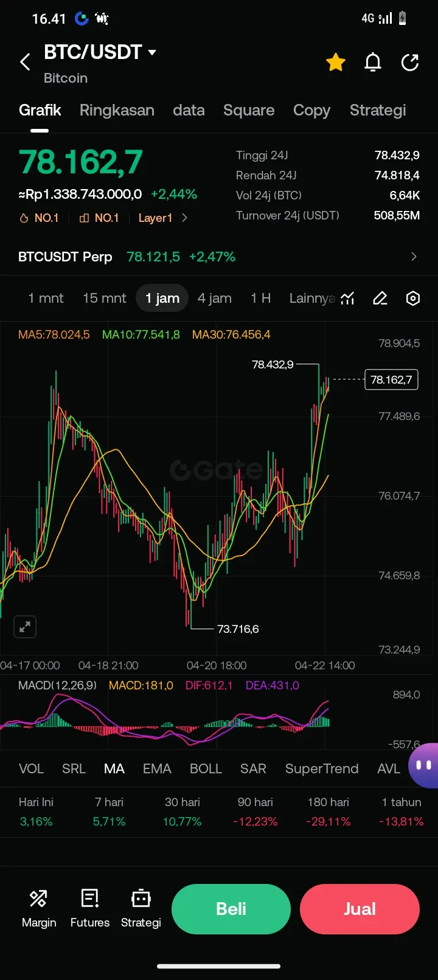Tap MACD(12,26,9) label
Image resolution: width=438 pixels, height=980 pixels.
pyautogui.click(x=57, y=685)
